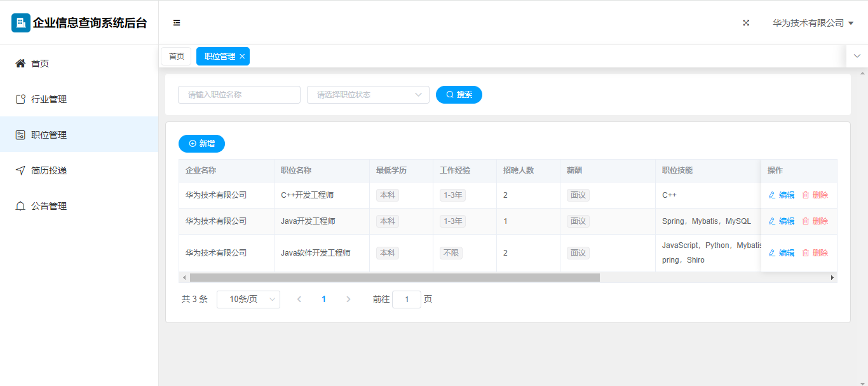Click the fullscreen toggle icon in header
The image size is (868, 386).
pos(746,23)
